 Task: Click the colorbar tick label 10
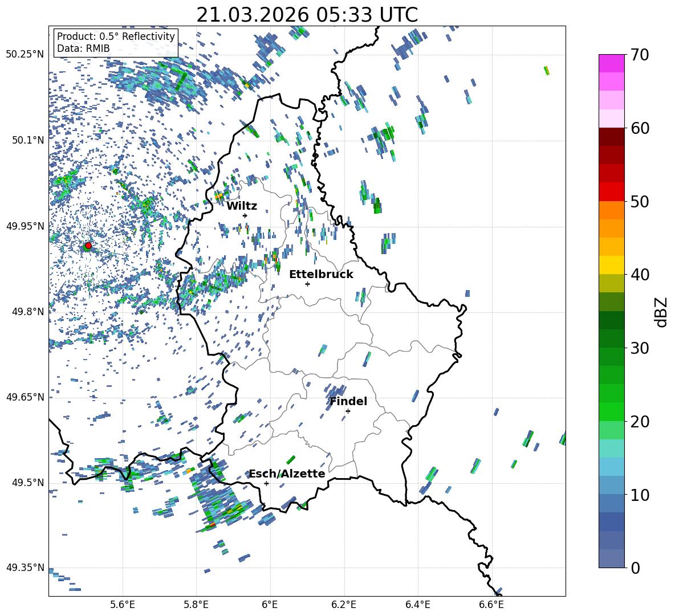[640, 495]
